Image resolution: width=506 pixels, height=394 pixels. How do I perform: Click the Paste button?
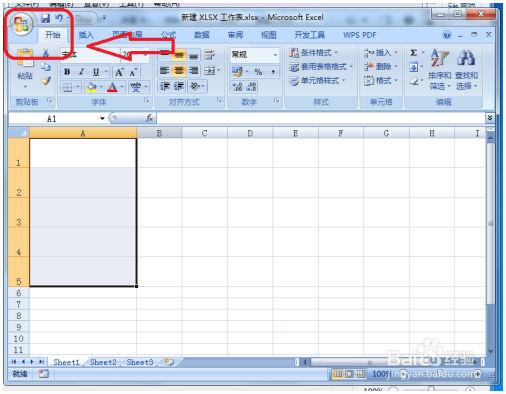(x=25, y=68)
